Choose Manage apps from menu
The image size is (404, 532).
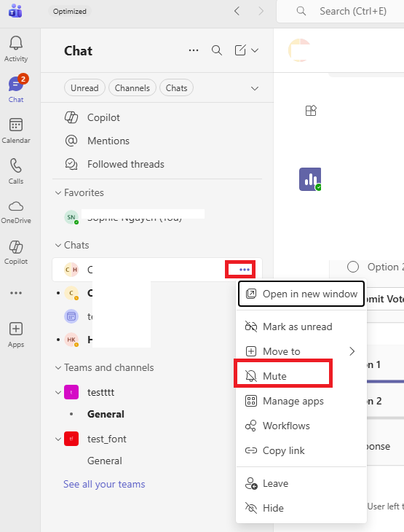tap(301, 401)
